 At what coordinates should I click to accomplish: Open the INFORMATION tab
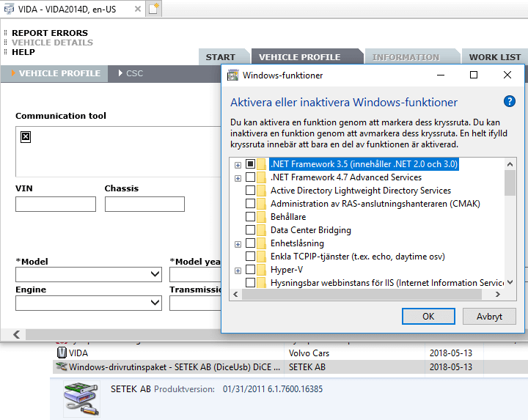(406, 57)
